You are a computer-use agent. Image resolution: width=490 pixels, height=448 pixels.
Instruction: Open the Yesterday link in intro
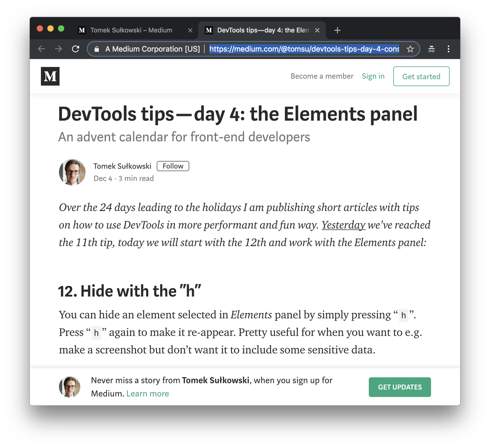pos(343,225)
